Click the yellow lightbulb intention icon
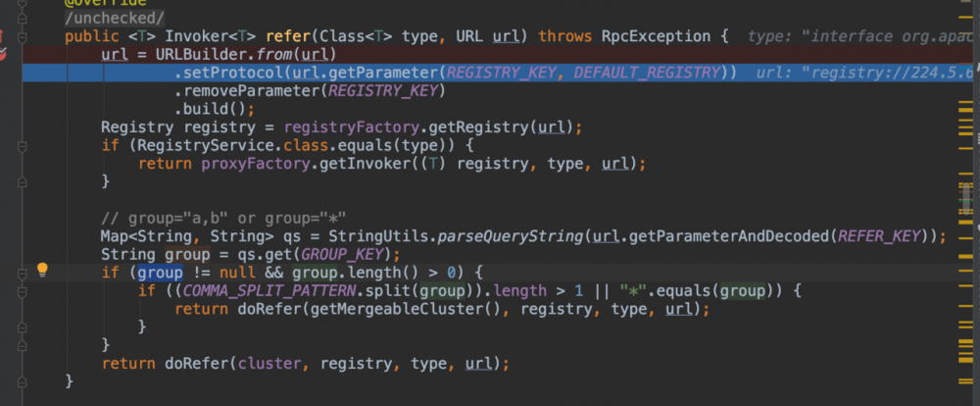The width and height of the screenshot is (980, 406). [x=42, y=271]
